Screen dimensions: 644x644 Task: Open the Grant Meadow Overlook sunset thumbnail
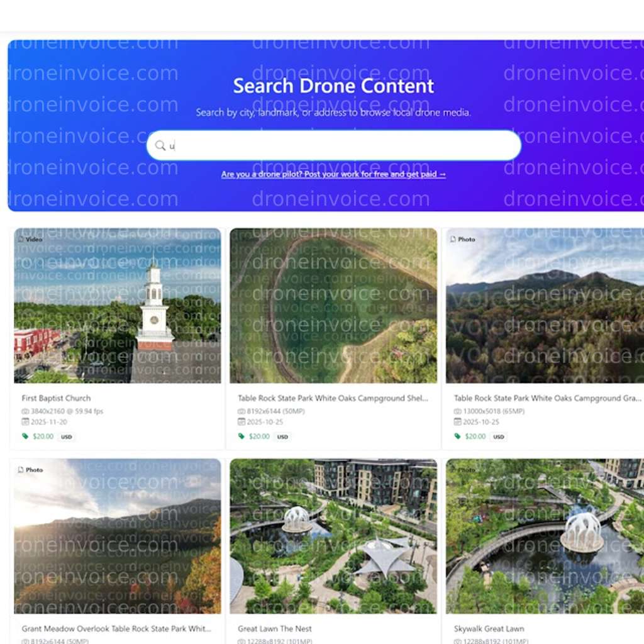point(118,536)
